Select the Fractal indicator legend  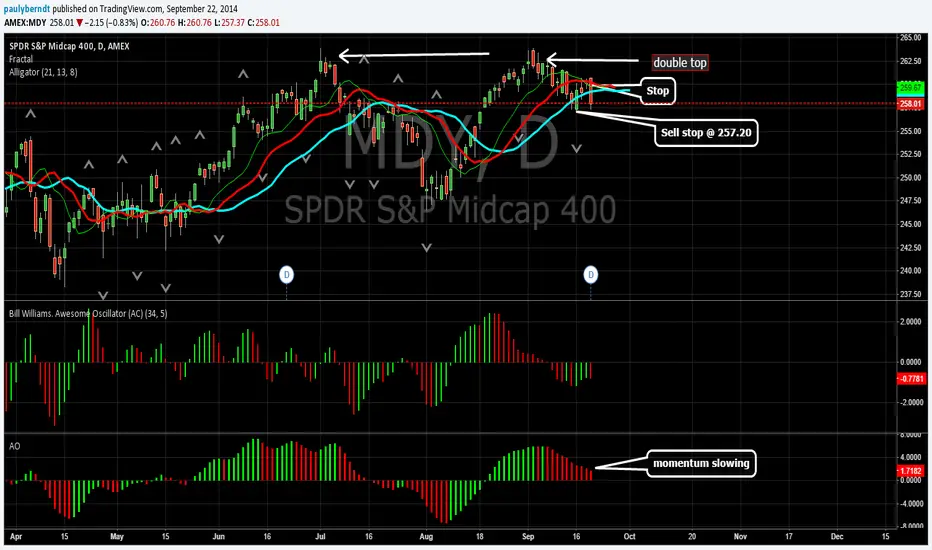point(21,59)
